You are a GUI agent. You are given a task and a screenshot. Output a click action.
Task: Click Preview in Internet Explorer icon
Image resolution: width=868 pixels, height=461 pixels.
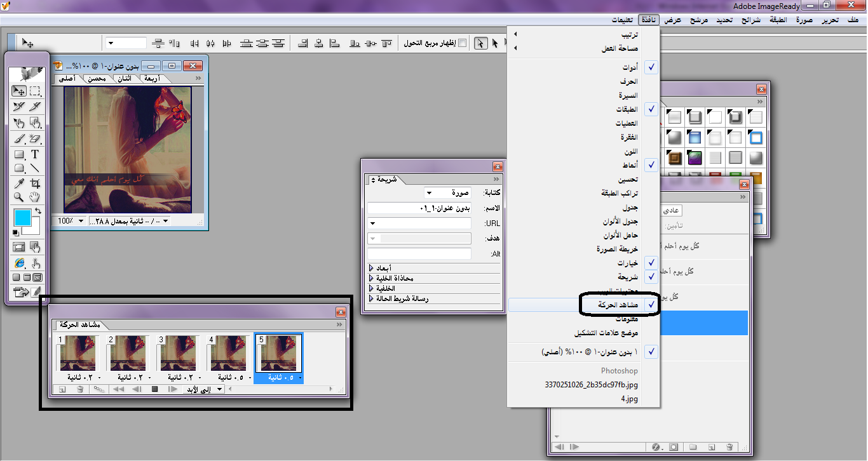pyautogui.click(x=19, y=263)
